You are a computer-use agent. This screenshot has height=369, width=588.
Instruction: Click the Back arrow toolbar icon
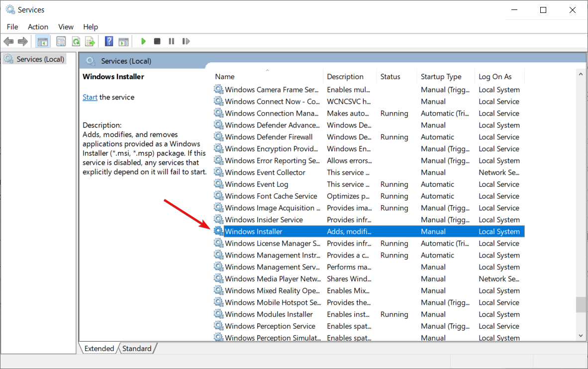pyautogui.click(x=8, y=41)
